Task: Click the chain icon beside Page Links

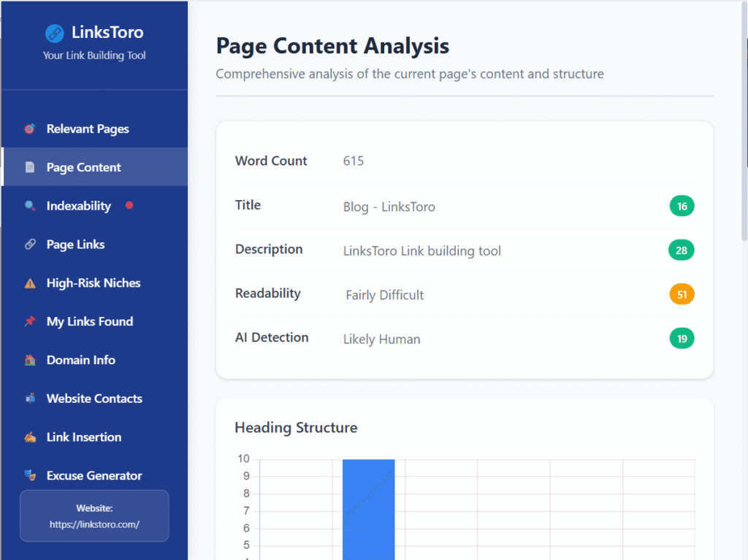Action: (x=30, y=245)
